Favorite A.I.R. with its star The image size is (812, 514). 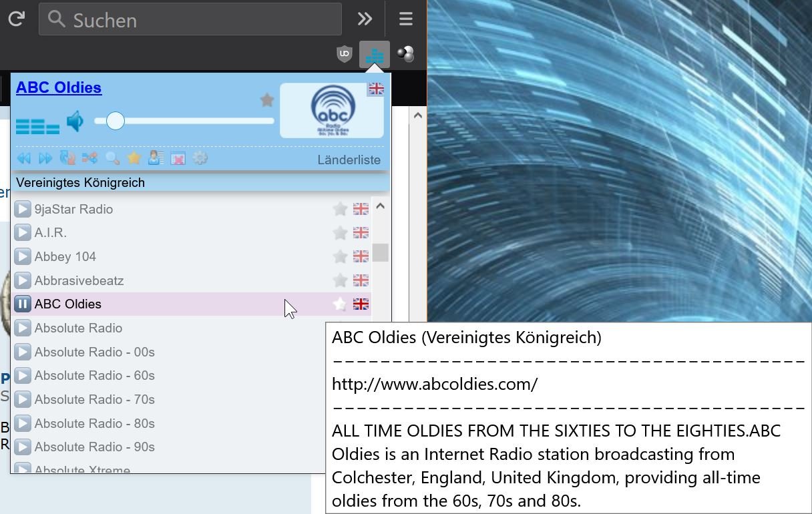[x=340, y=232]
